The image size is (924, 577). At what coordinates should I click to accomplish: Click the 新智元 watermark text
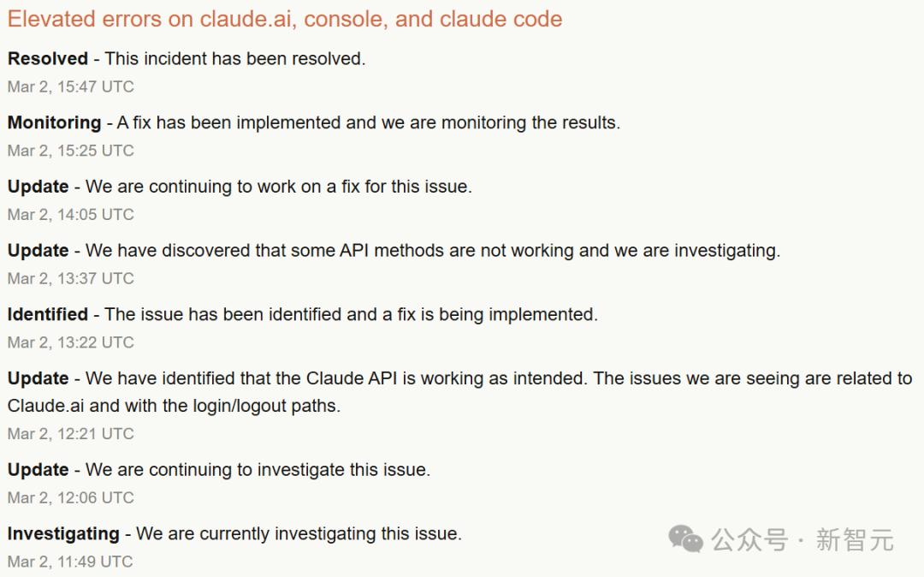[x=855, y=540]
